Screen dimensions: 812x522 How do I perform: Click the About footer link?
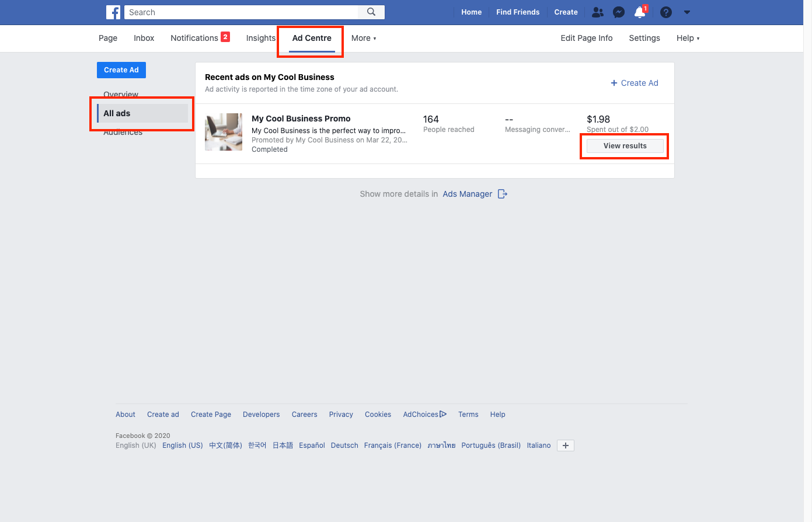(x=126, y=415)
